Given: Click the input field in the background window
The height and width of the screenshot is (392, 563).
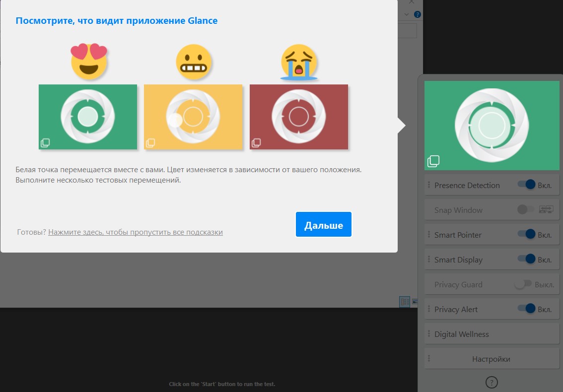Looking at the screenshot, I should point(407,31).
